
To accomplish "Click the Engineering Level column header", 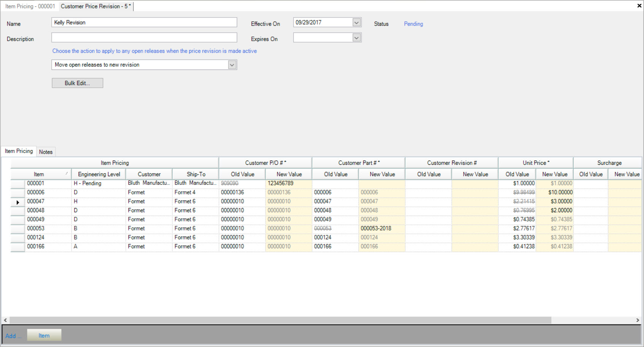I will click(x=99, y=174).
